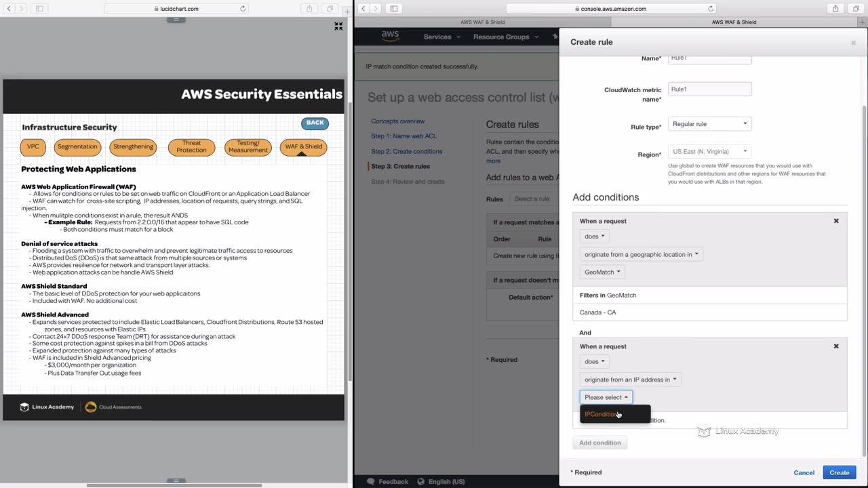Choose IPCondition from the dropdown list
The image size is (868, 488).
coord(615,414)
